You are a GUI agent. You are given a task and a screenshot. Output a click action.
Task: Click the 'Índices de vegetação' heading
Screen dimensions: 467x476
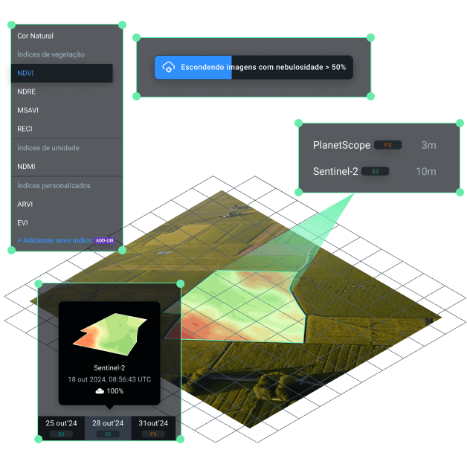tap(51, 54)
